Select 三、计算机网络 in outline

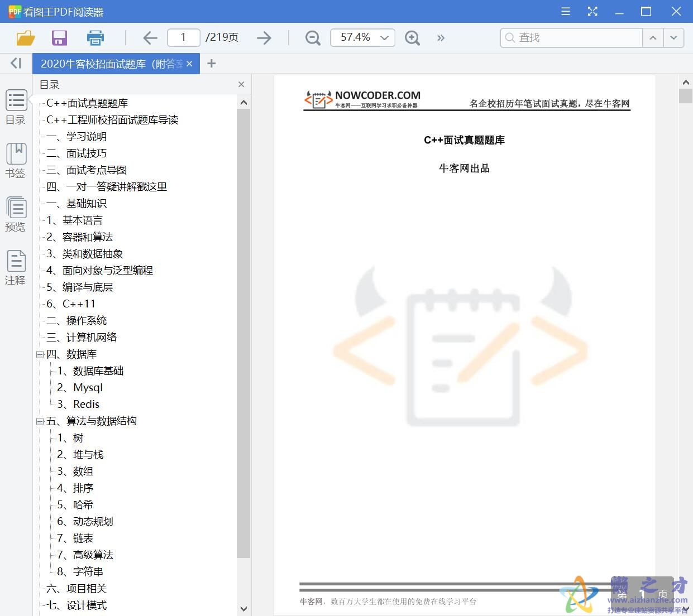[82, 338]
